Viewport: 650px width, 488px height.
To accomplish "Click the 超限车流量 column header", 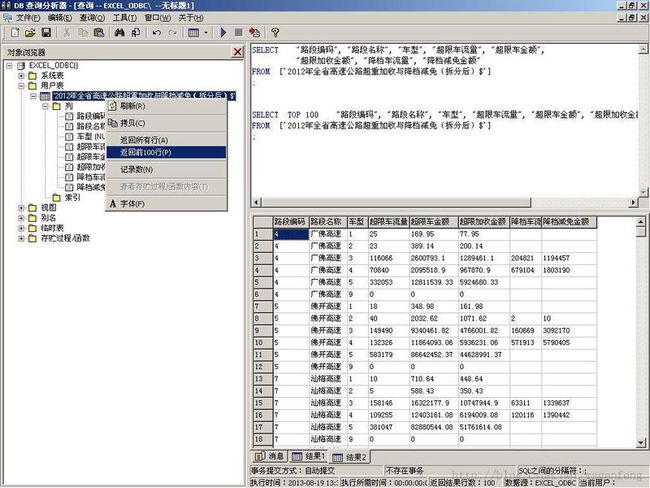I will pyautogui.click(x=388, y=222).
